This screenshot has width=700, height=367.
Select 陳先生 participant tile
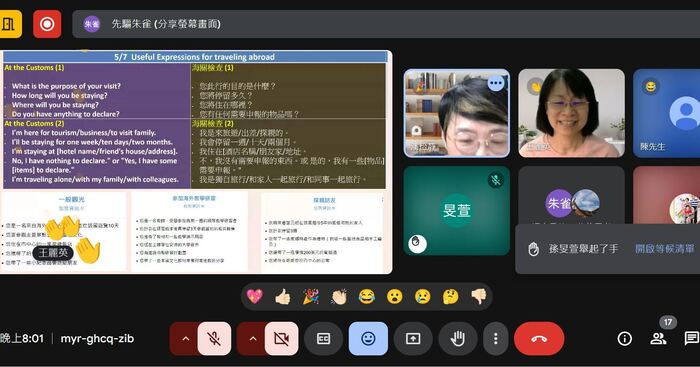(667, 113)
